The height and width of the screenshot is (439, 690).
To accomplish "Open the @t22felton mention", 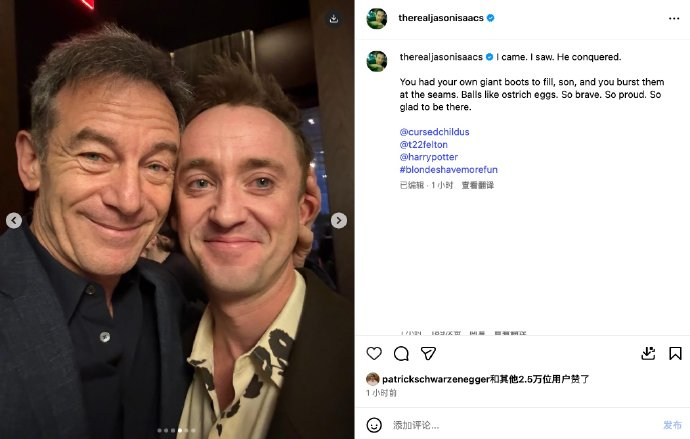I will 424,145.
